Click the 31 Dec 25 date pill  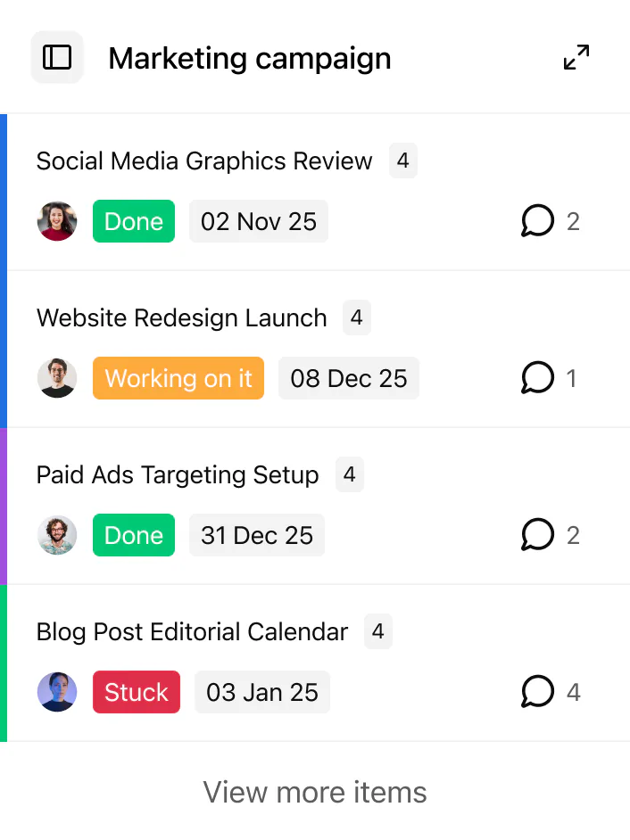pyautogui.click(x=257, y=534)
